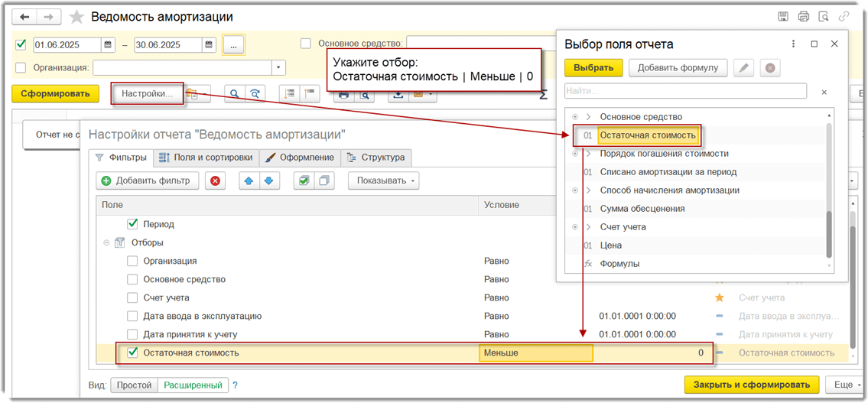Open the Еще dropdown button
Image resolution: width=868 pixels, height=403 pixels.
click(x=844, y=384)
